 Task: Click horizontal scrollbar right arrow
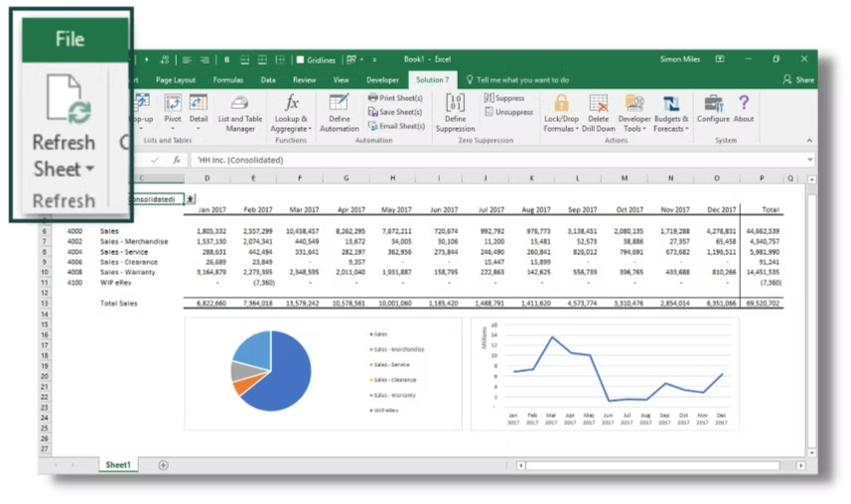(800, 465)
